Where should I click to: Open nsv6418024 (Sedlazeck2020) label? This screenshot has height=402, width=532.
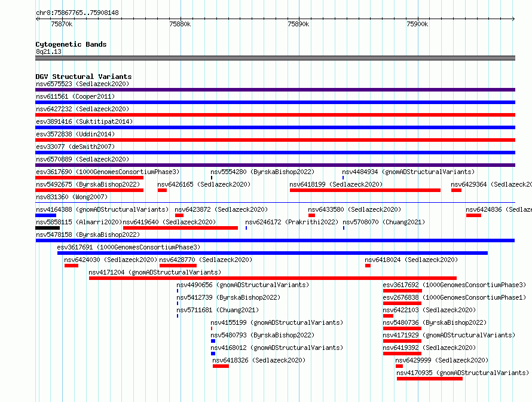coord(411,260)
